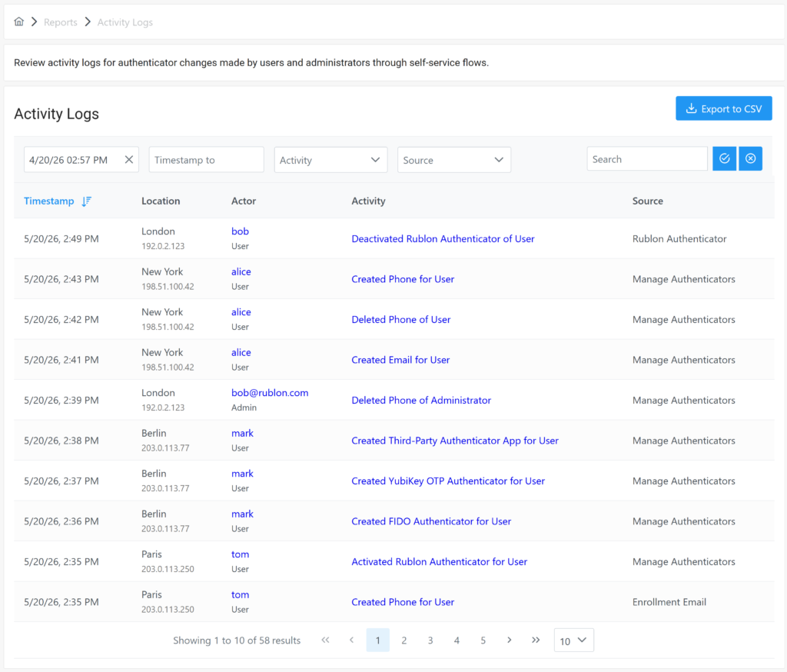Go to page 3
This screenshot has height=672, width=787.
[430, 640]
